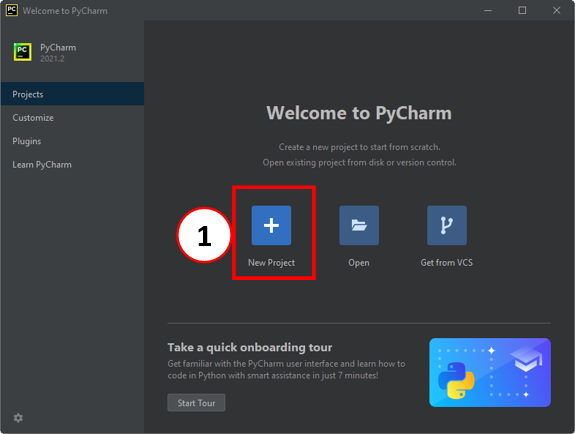Click the PyCharm title bar app icon
The width and height of the screenshot is (575, 434).
[x=11, y=10]
